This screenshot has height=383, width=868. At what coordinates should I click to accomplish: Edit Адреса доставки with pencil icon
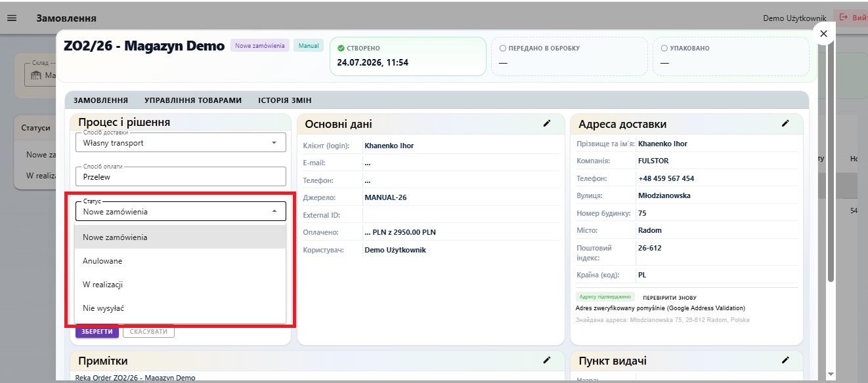[785, 123]
